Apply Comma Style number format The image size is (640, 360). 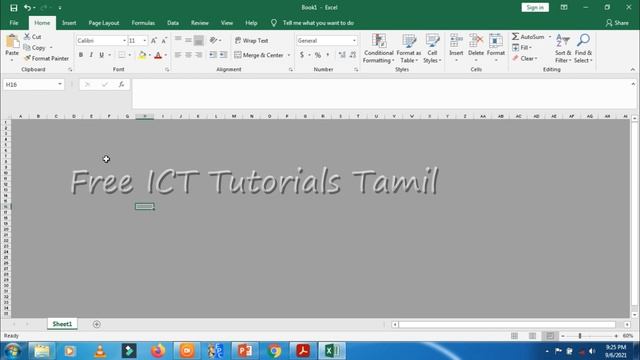[x=328, y=55]
